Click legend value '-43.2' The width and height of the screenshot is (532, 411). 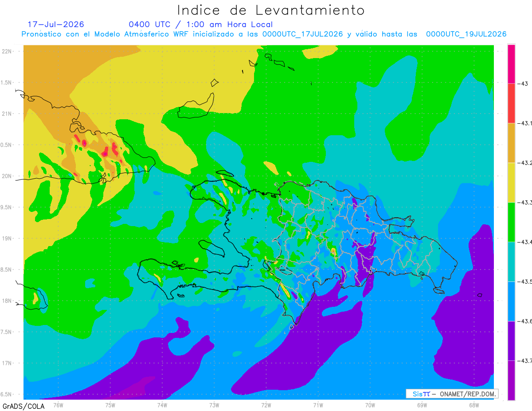click(x=526, y=163)
